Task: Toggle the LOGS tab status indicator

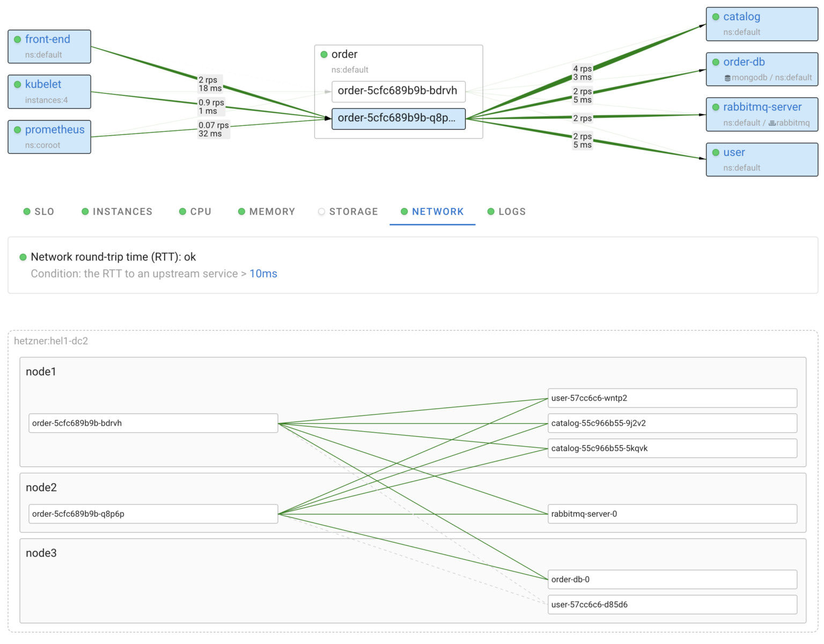Action: [491, 211]
